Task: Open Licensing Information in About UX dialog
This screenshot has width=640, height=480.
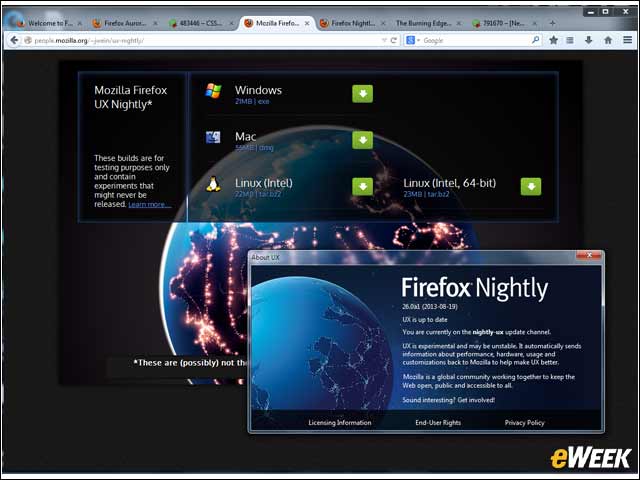Action: point(340,422)
